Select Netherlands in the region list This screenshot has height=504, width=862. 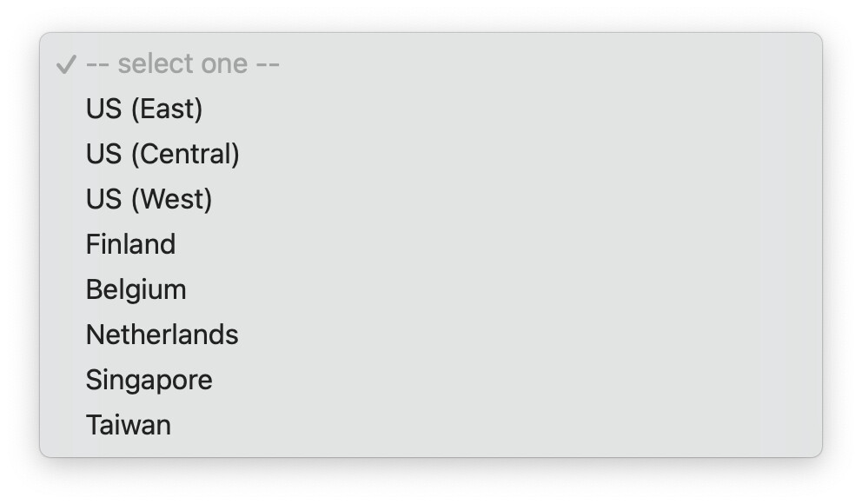[162, 335]
